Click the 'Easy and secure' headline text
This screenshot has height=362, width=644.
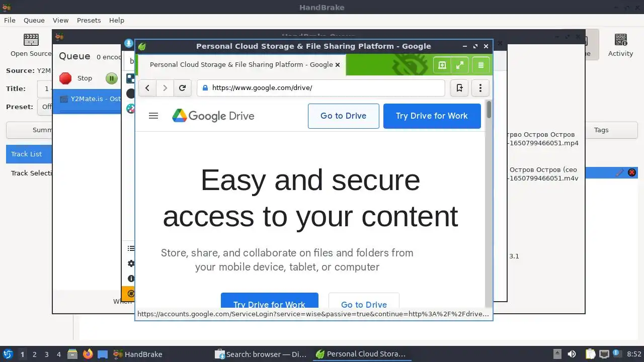(310, 180)
